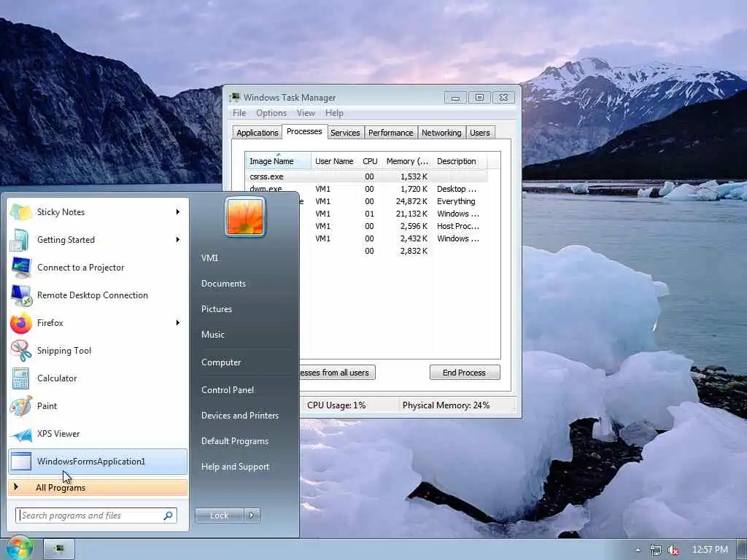Click Show processes from all users button
747x560 pixels.
pyautogui.click(x=337, y=373)
